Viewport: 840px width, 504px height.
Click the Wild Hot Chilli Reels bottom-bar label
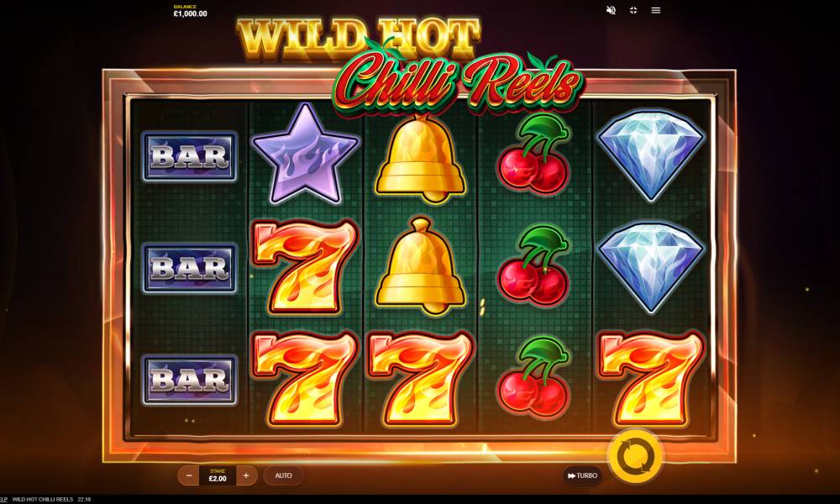pyautogui.click(x=42, y=499)
